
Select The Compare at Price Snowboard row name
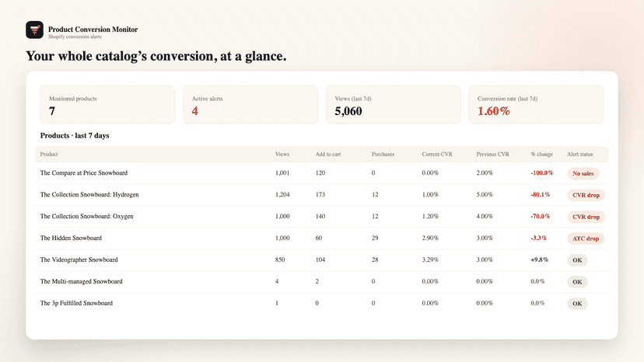(84, 172)
